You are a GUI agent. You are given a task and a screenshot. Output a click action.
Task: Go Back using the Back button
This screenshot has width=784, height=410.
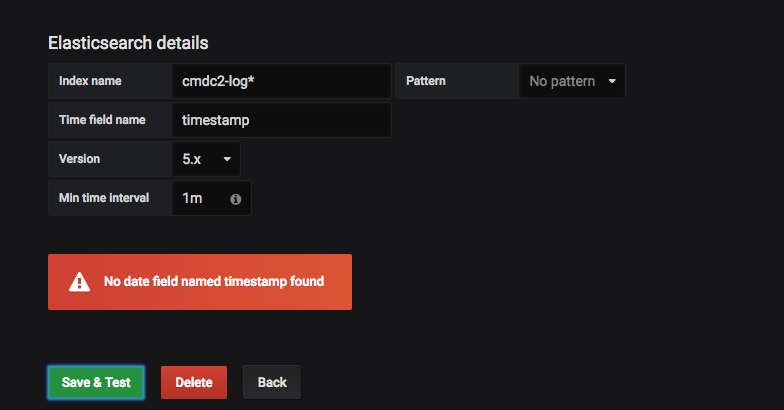point(272,382)
